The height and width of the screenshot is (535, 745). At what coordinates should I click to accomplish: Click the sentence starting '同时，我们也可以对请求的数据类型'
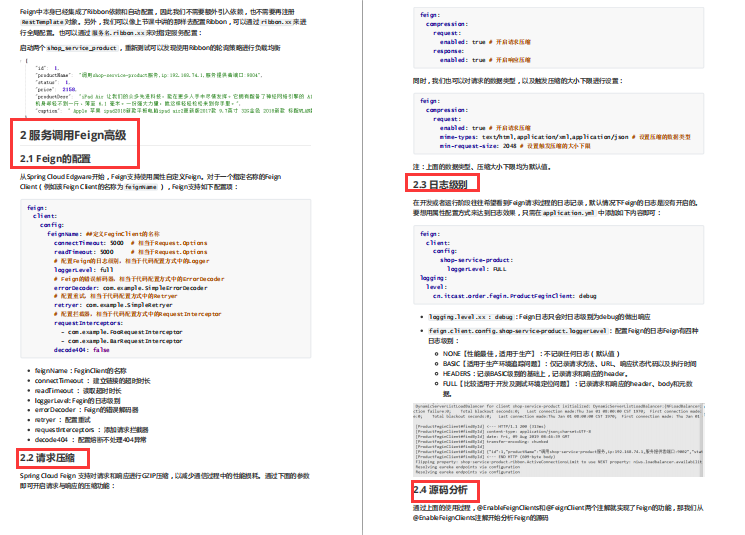[x=517, y=81]
